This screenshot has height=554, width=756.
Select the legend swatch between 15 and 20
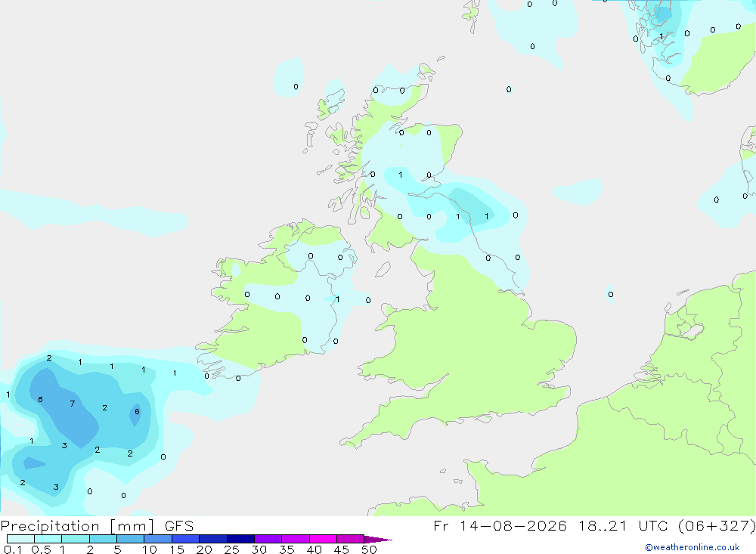pos(185,539)
